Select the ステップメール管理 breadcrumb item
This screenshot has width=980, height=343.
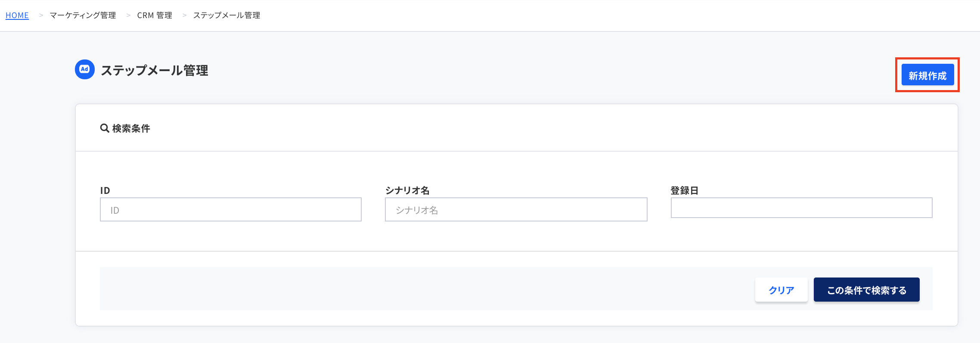click(226, 15)
